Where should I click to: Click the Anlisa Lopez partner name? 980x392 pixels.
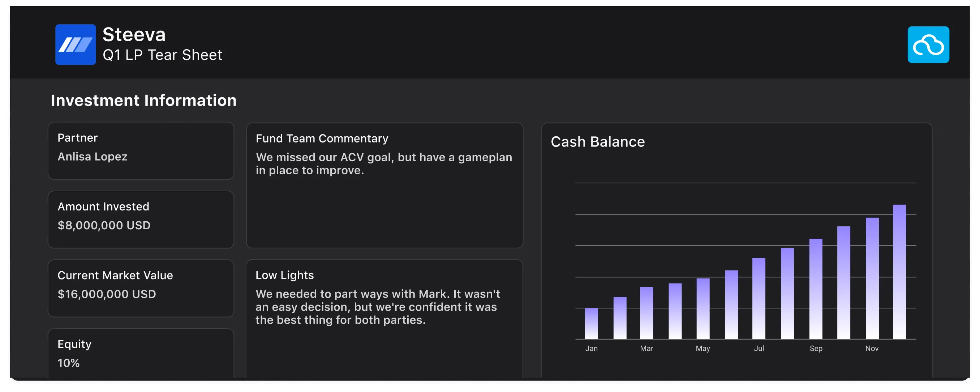[x=93, y=157]
